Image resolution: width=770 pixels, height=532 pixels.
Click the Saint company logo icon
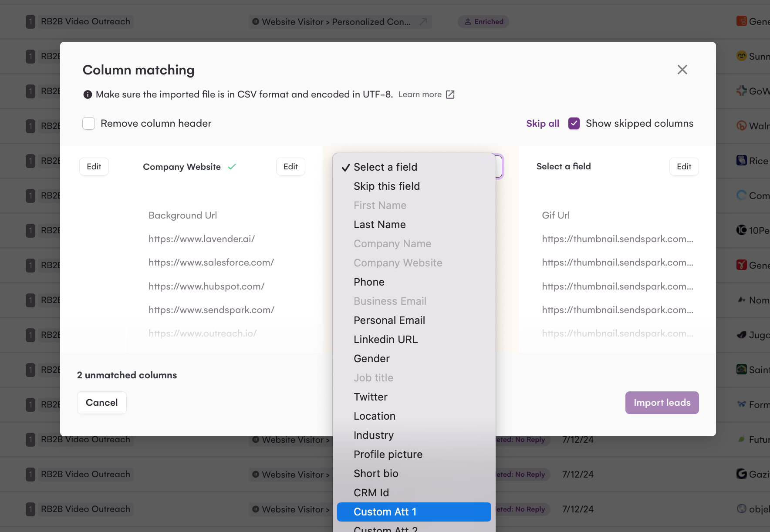(741, 369)
